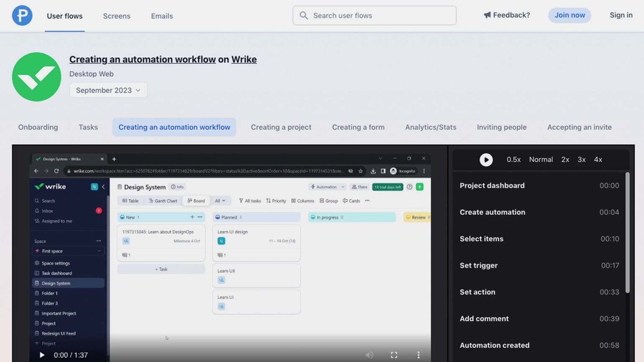The width and height of the screenshot is (644, 362).
Task: Open the video more options menu
Action: [x=418, y=355]
